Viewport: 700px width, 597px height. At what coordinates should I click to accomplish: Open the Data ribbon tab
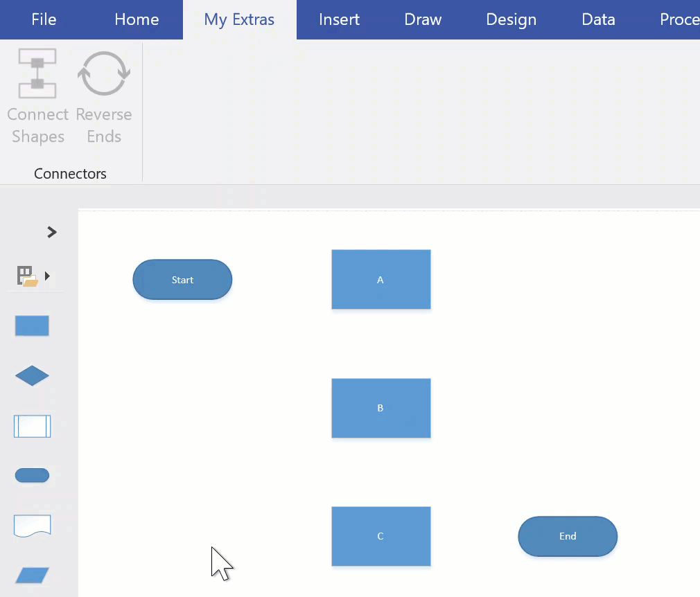(598, 19)
